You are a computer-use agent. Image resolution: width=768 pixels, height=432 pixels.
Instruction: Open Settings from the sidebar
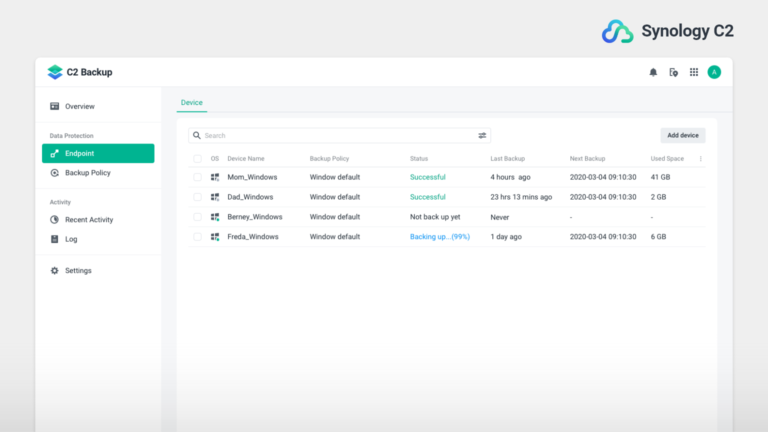click(78, 271)
